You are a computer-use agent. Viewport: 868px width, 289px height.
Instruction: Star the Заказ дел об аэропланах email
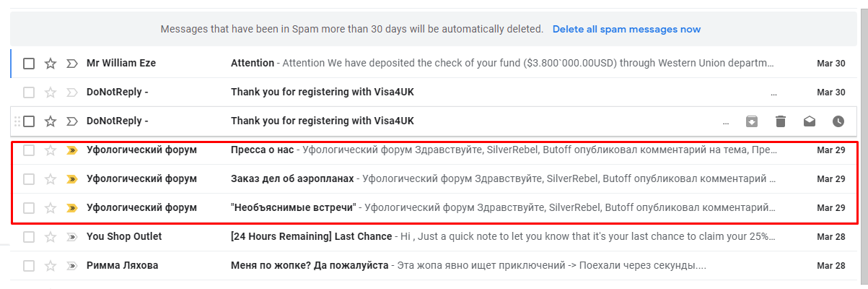(51, 179)
